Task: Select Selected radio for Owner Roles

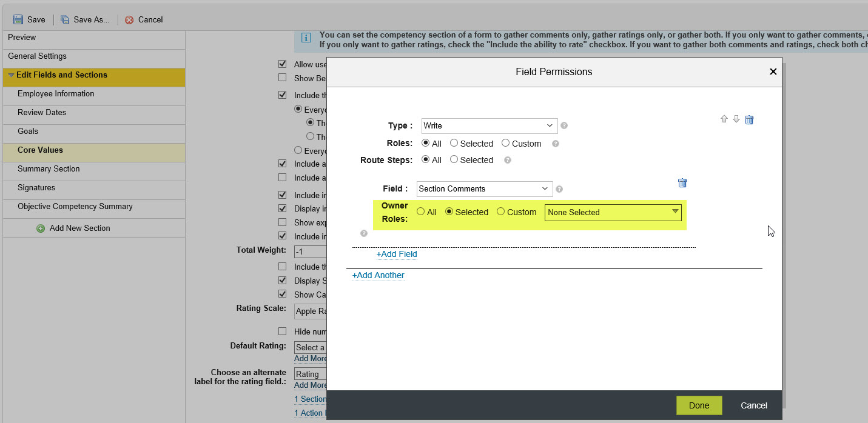Action: (x=449, y=211)
